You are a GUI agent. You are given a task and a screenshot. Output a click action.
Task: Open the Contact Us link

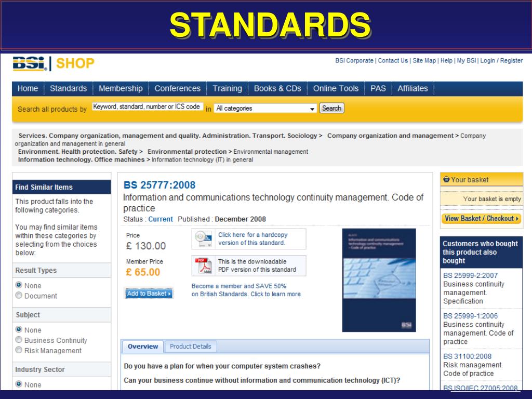[393, 60]
